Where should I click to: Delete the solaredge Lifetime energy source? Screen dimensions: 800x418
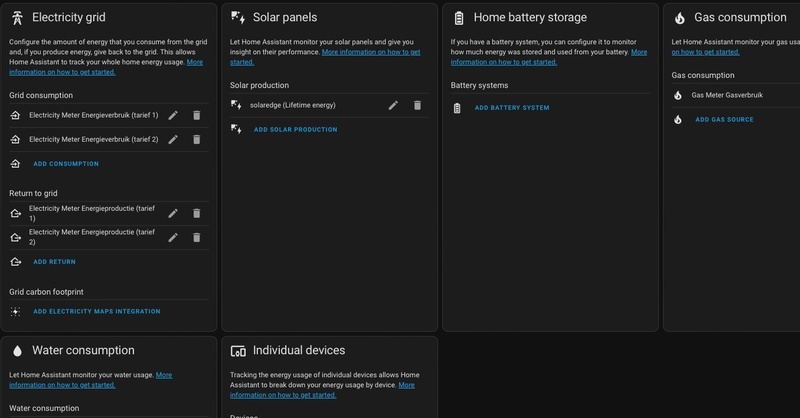click(417, 105)
